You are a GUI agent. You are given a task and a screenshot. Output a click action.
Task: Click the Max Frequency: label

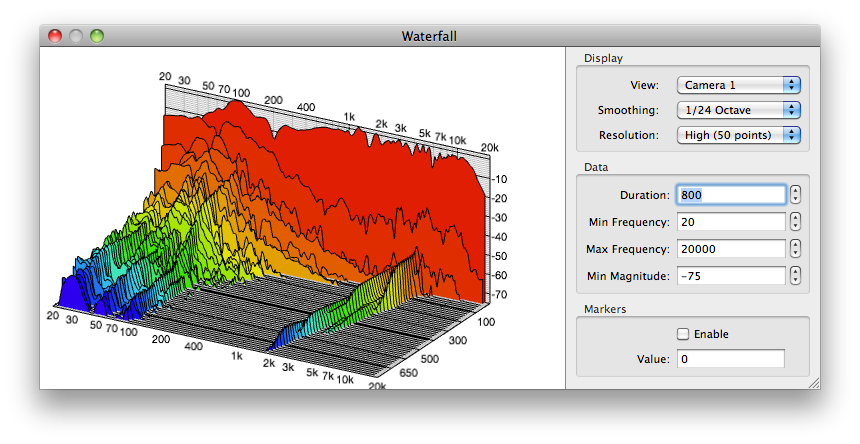[628, 249]
